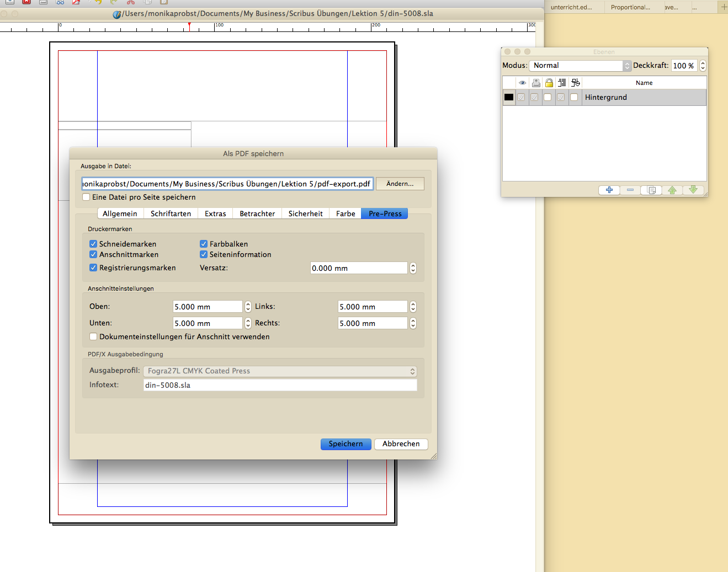Click the Versatz spinner arrows
The height and width of the screenshot is (572, 728).
(413, 268)
